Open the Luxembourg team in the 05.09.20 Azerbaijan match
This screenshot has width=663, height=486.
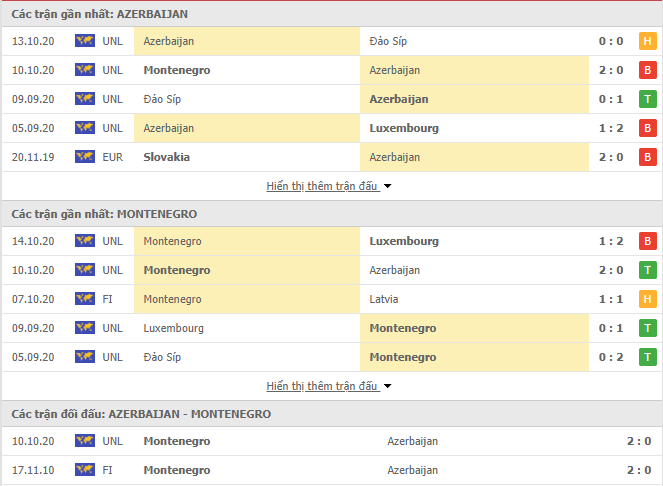click(x=404, y=128)
